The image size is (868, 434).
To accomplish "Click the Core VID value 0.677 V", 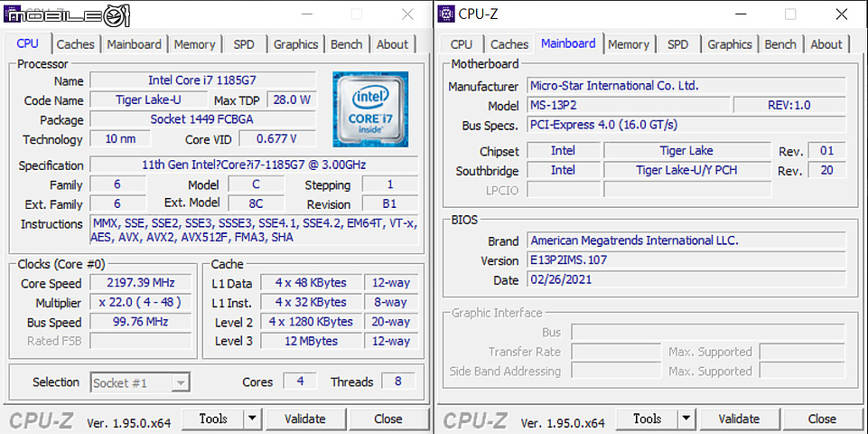I will coord(277,138).
